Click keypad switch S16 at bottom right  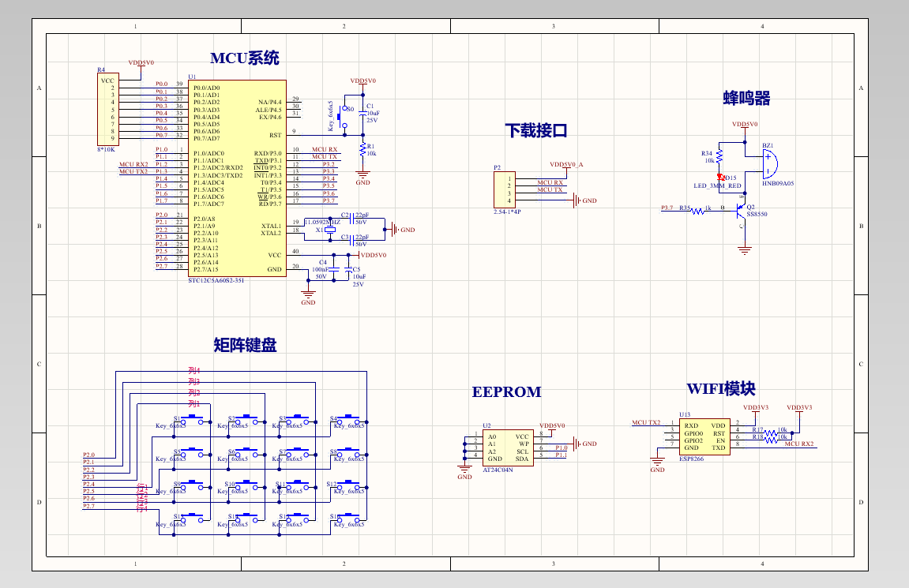point(349,517)
